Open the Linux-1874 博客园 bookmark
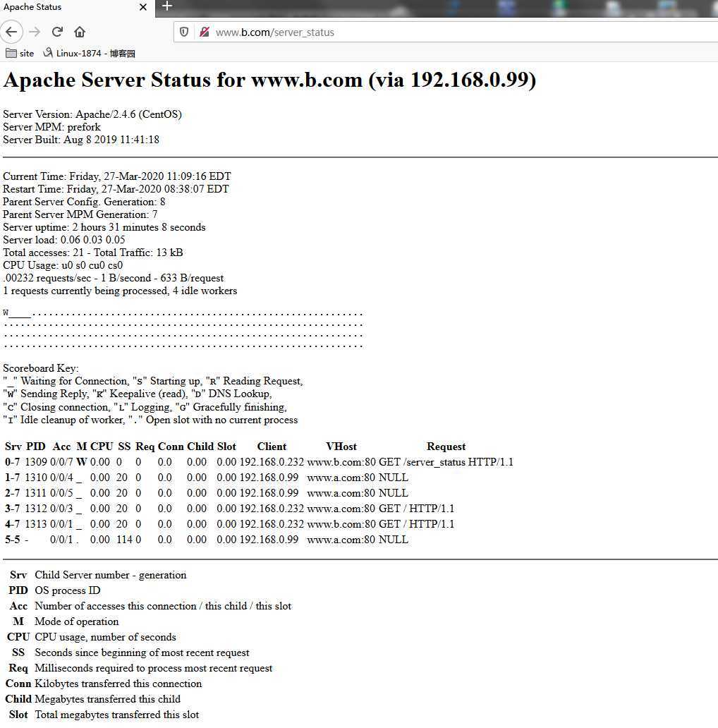 tap(89, 54)
